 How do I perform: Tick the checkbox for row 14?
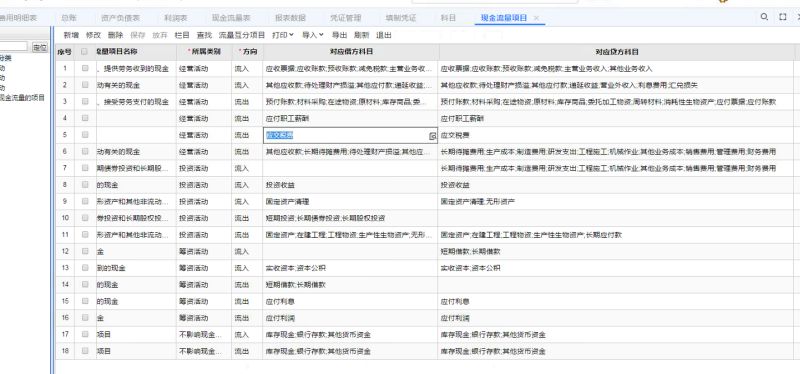pyautogui.click(x=85, y=284)
